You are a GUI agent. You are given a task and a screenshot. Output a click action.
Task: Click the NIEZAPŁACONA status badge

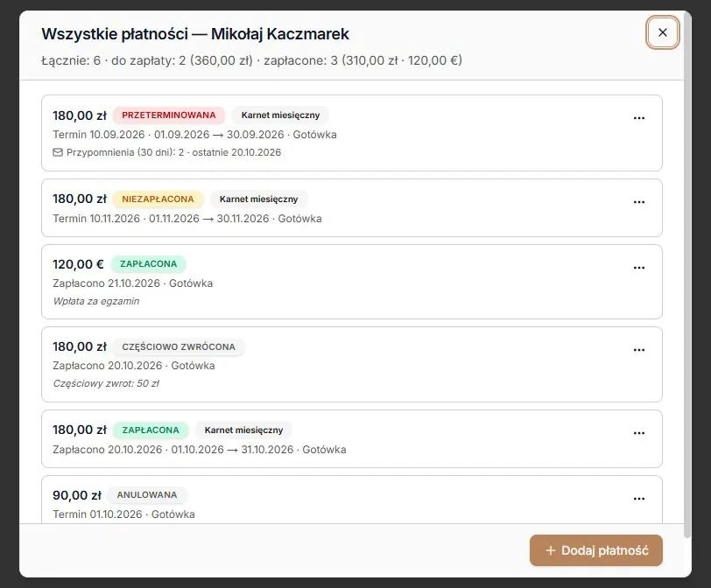[158, 199]
